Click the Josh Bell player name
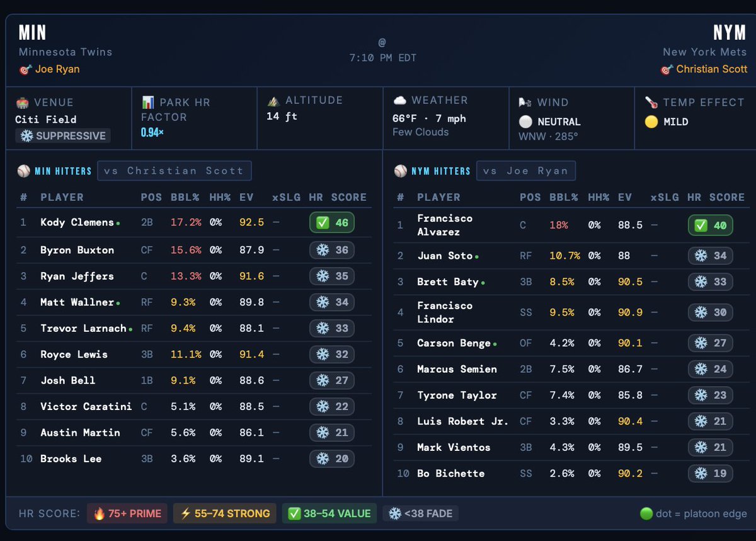This screenshot has width=756, height=541. pyautogui.click(x=67, y=380)
